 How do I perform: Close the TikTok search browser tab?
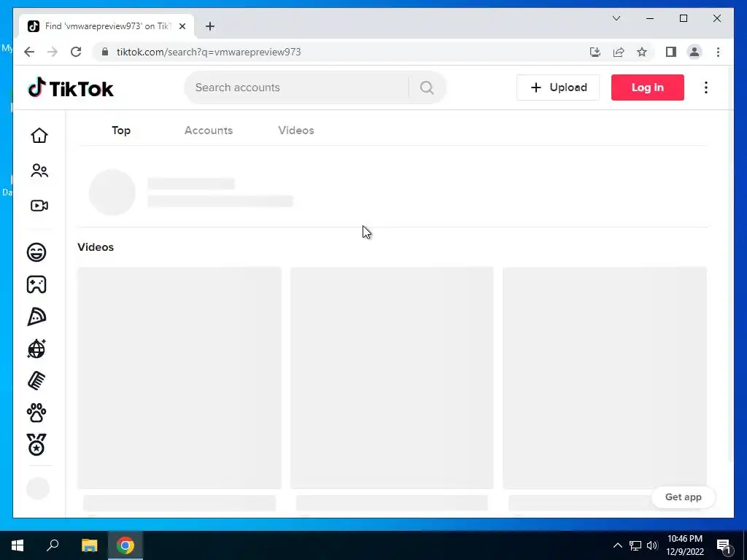tap(182, 26)
